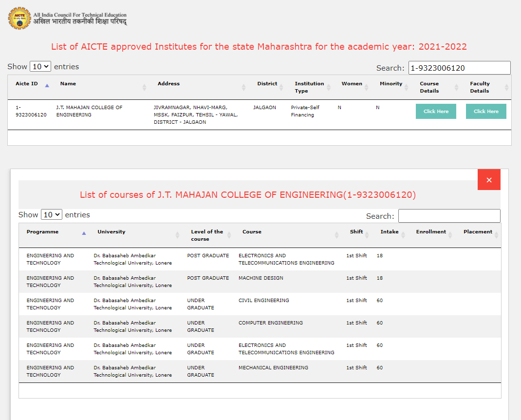The height and width of the screenshot is (420, 521).
Task: Focus the empty courses Search field
Action: coord(449,216)
